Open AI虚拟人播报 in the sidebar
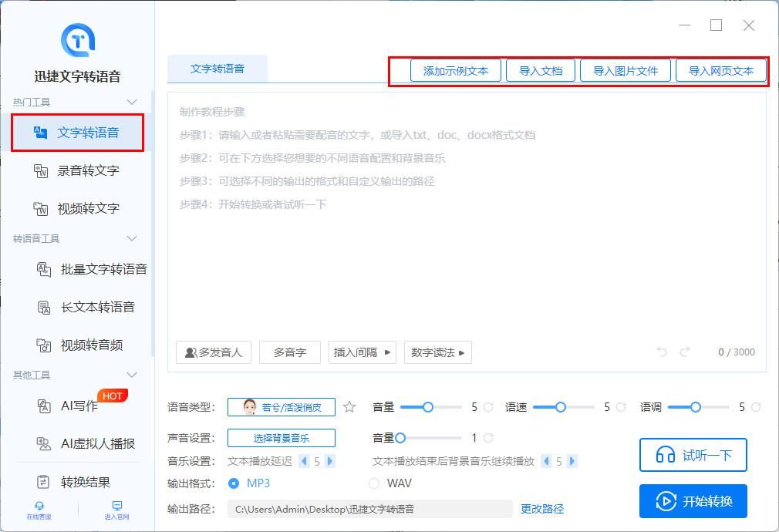Viewport: 779px width, 532px height. pos(86,443)
